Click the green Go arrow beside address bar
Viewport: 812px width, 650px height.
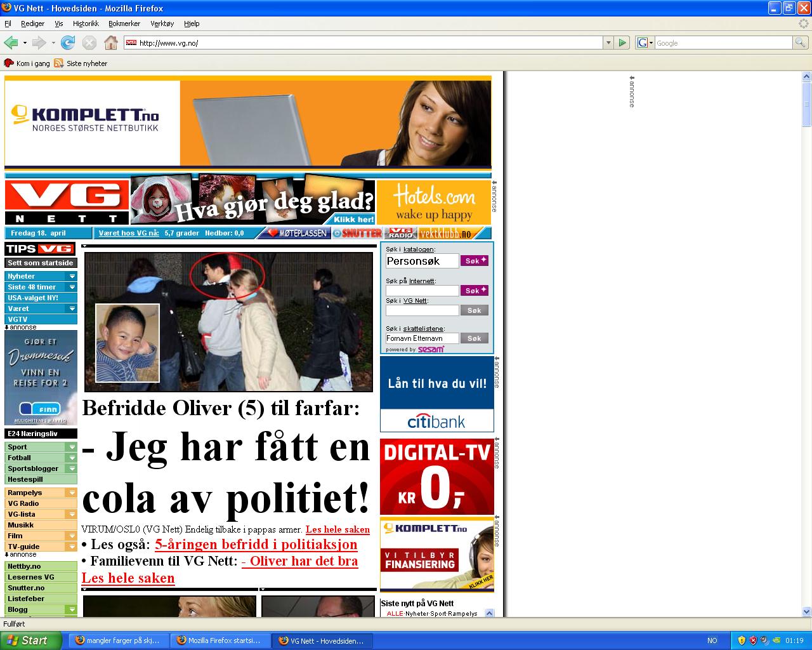(622, 43)
